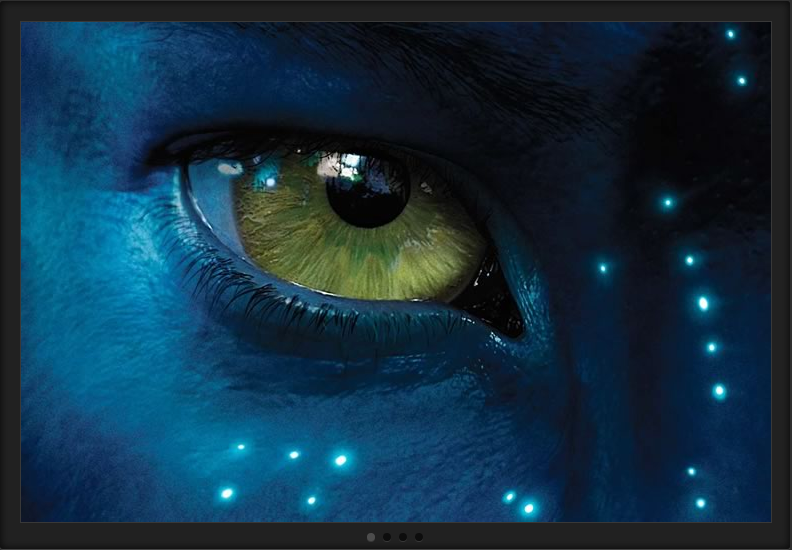Click the bright glowing dot beside the nose
792x550 pixels.
tap(703, 303)
